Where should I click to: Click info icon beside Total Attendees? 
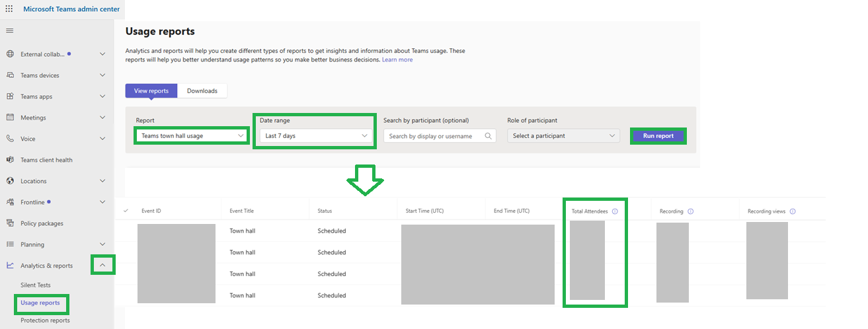615,211
